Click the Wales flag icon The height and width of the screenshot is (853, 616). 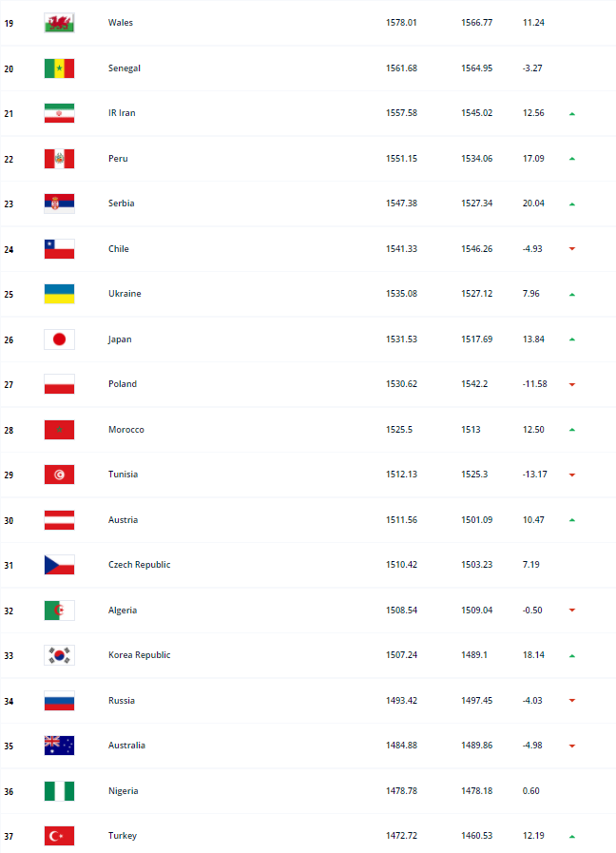click(59, 23)
